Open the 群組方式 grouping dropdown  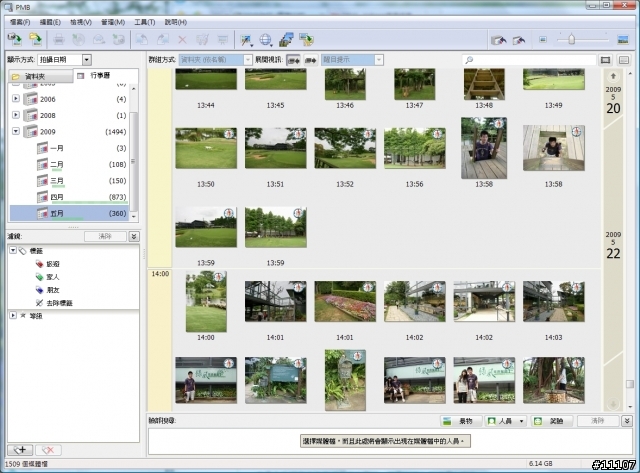click(x=248, y=60)
